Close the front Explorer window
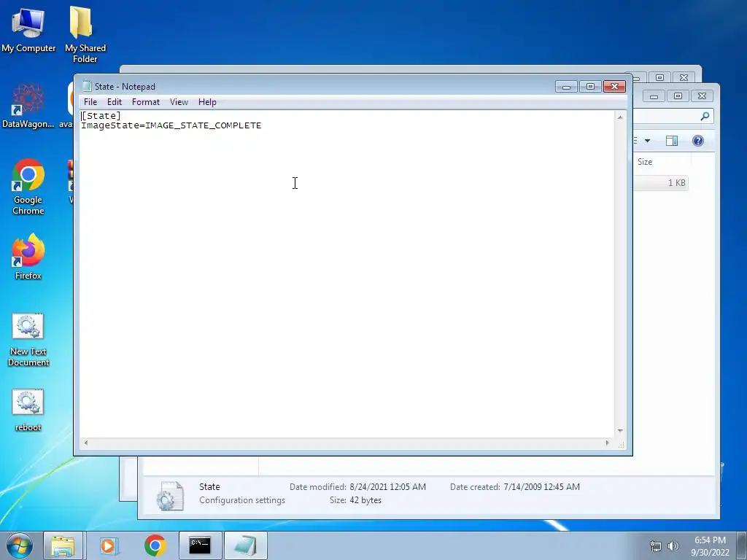 tap(703, 96)
